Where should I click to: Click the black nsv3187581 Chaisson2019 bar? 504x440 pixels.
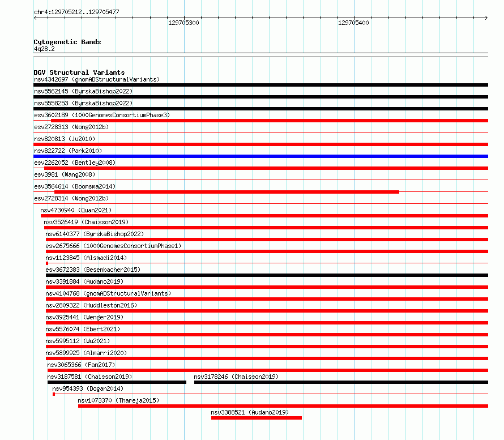tap(117, 382)
